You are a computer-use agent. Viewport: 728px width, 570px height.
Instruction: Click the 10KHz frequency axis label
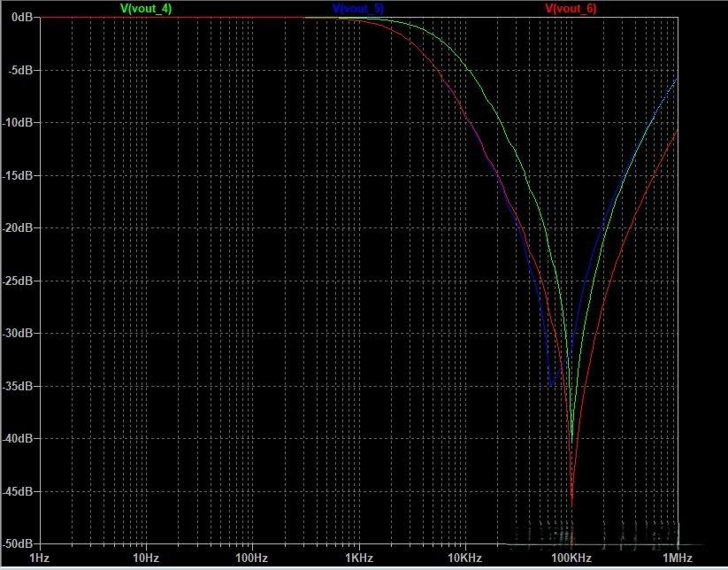[464, 558]
